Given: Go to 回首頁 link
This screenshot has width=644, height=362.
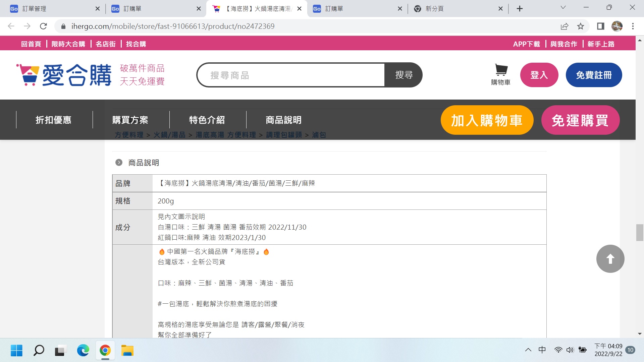Looking at the screenshot, I should coord(31,44).
